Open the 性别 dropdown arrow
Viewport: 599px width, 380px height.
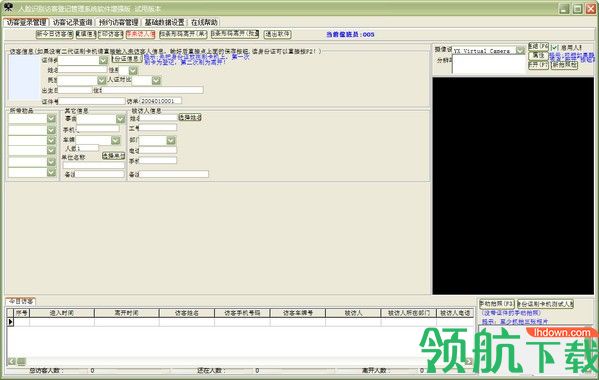click(x=133, y=70)
